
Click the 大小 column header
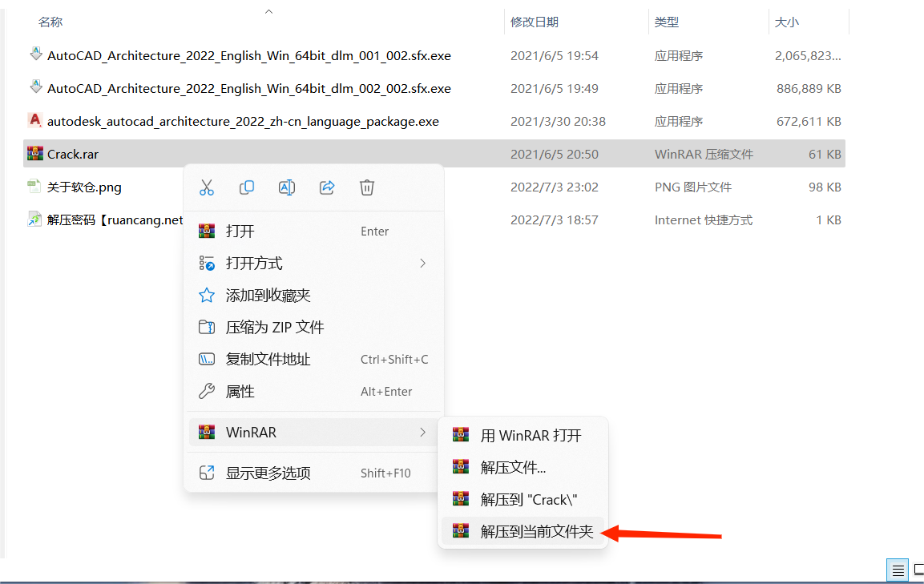[787, 22]
